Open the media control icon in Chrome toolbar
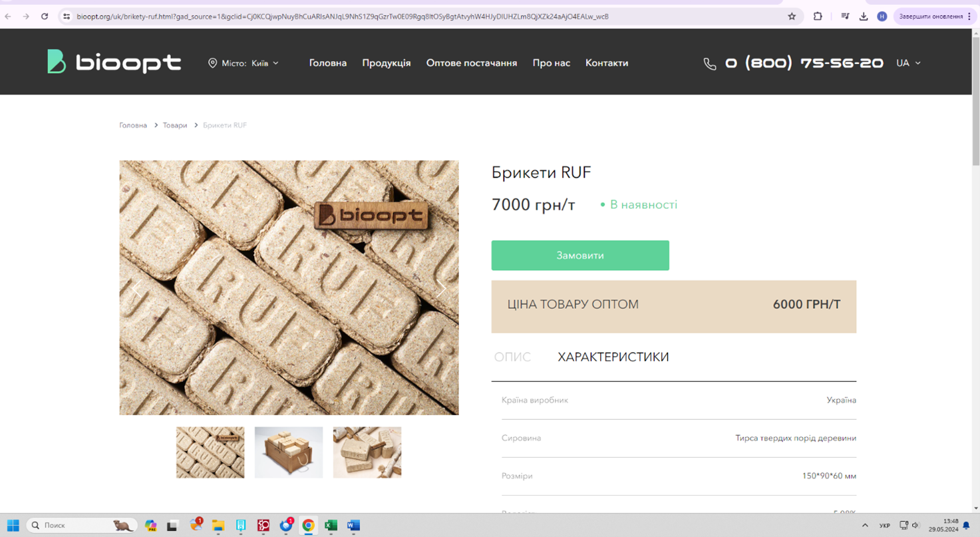The height and width of the screenshot is (537, 980). point(845,17)
